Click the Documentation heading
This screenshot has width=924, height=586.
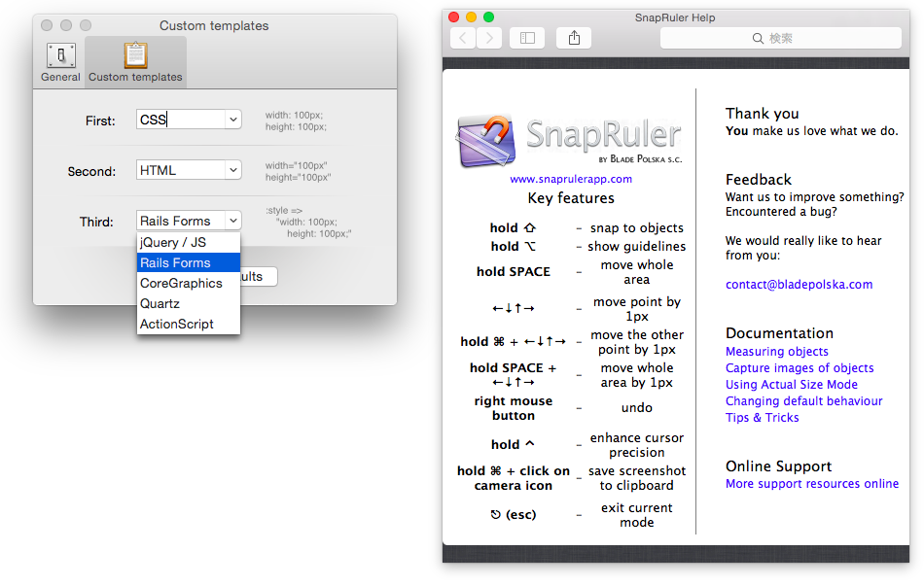click(x=779, y=333)
